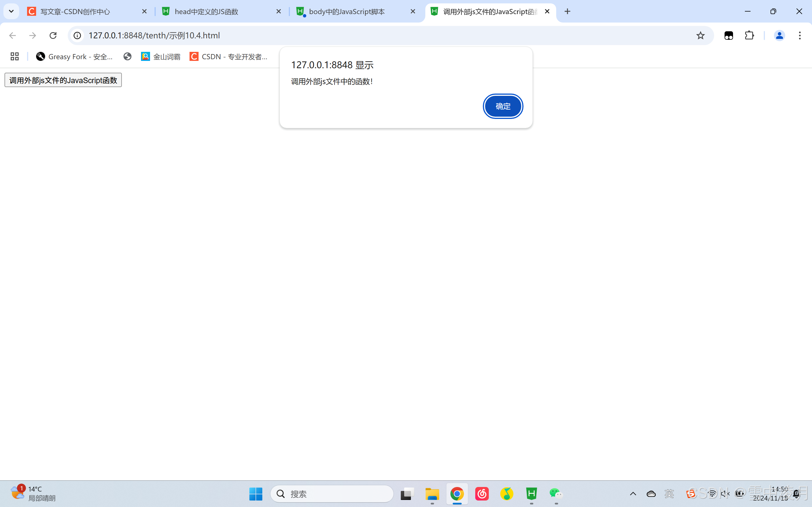
Task: Switch to body中的JavaScript脚本 tab
Action: click(x=347, y=12)
